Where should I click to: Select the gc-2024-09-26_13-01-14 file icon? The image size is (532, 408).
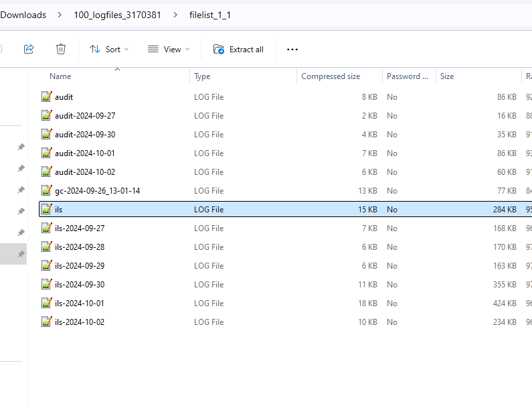tap(47, 191)
